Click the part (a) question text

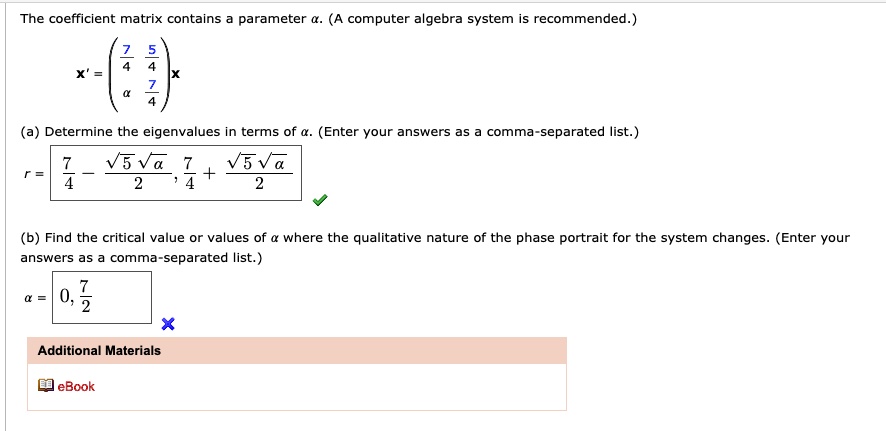tap(329, 132)
